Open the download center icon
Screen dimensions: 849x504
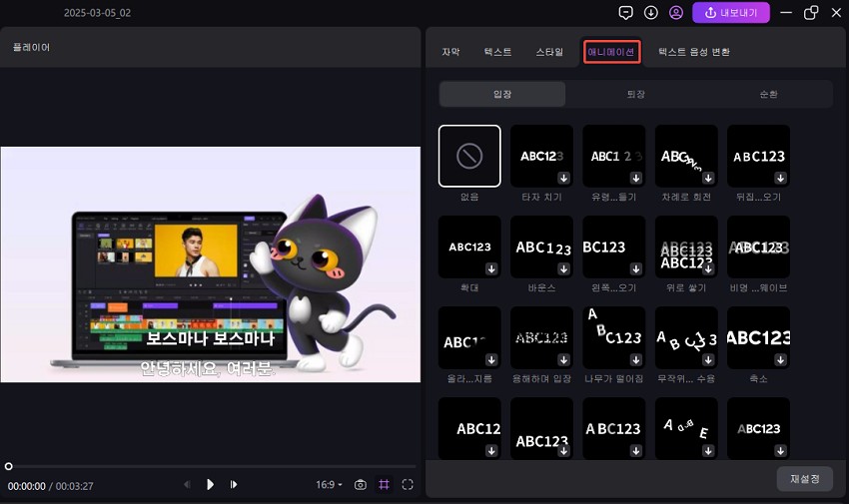(x=651, y=13)
